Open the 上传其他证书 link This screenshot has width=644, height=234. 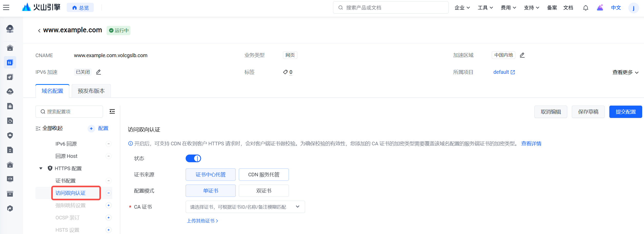click(x=202, y=221)
